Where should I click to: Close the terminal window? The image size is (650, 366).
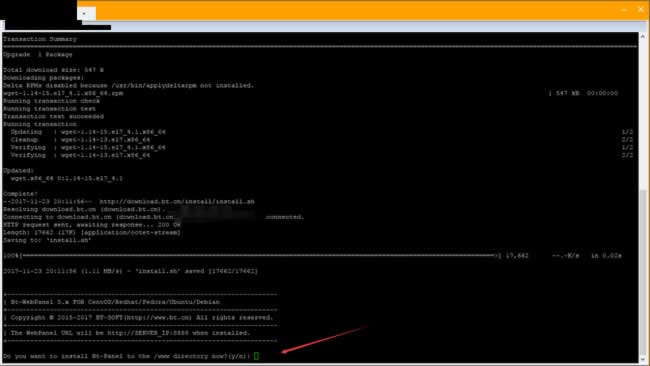pos(641,9)
